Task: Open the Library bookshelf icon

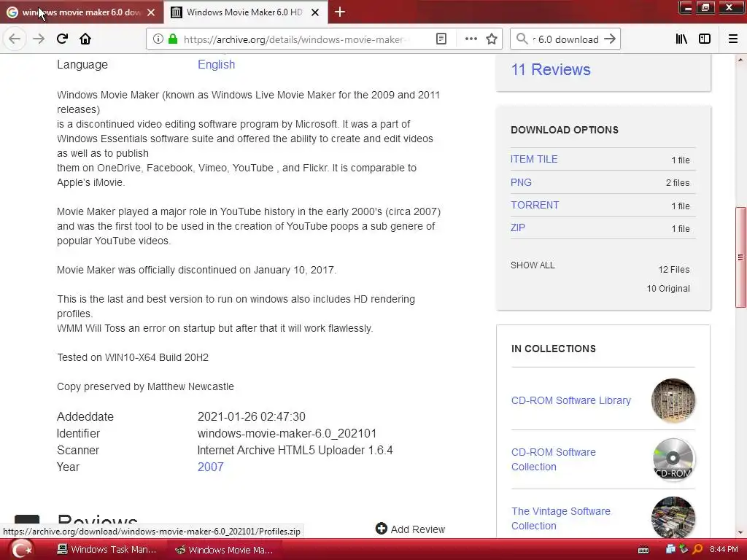Action: pyautogui.click(x=681, y=39)
